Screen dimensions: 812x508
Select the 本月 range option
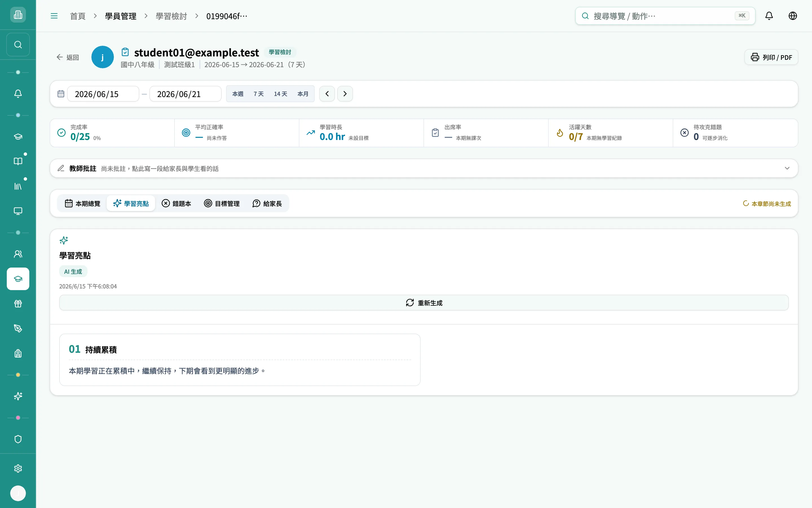click(x=303, y=94)
